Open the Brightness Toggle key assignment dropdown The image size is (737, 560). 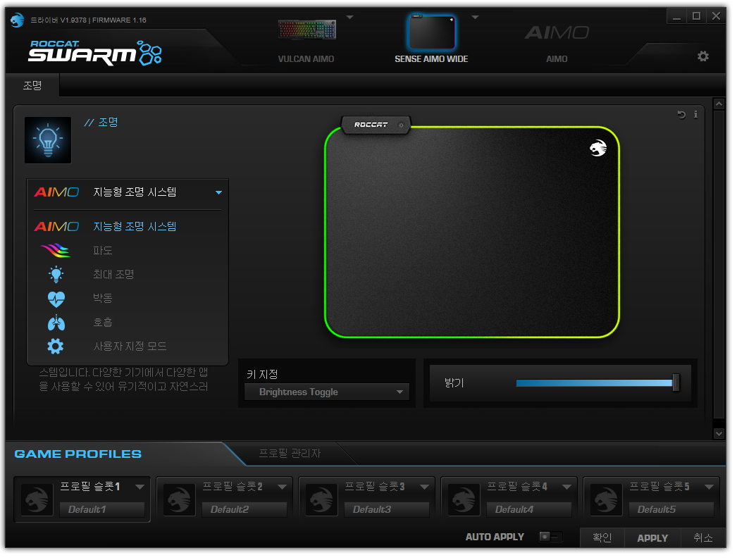click(328, 393)
